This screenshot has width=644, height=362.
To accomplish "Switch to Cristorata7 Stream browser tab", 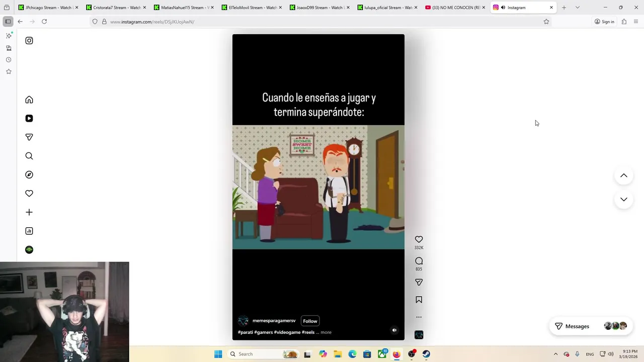I will pos(116,8).
